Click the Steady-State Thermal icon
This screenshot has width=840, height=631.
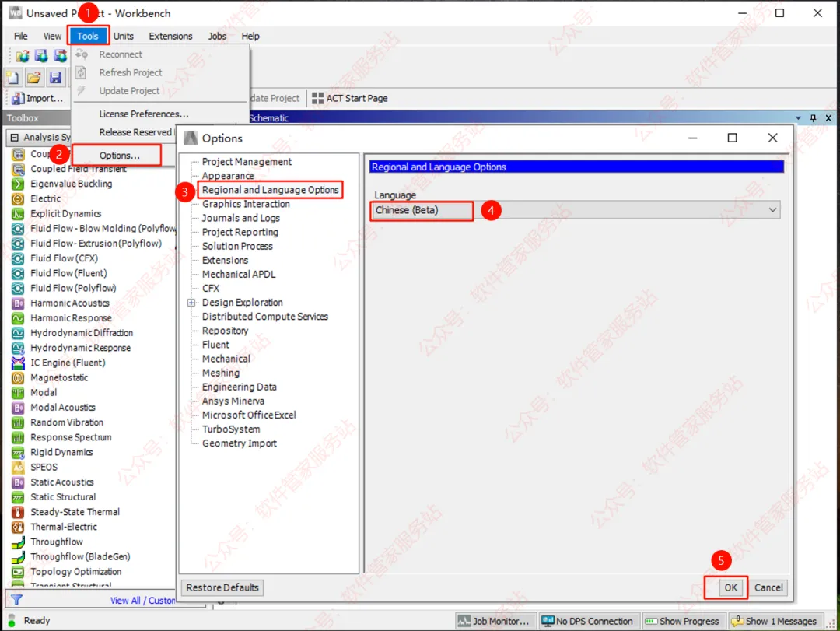tap(18, 513)
